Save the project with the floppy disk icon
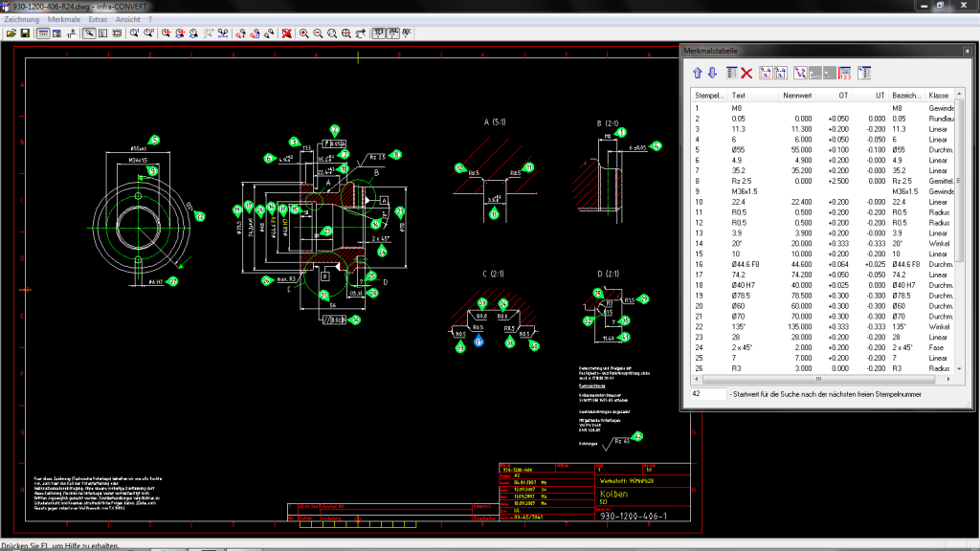This screenshot has height=551, width=980. pos(25,33)
